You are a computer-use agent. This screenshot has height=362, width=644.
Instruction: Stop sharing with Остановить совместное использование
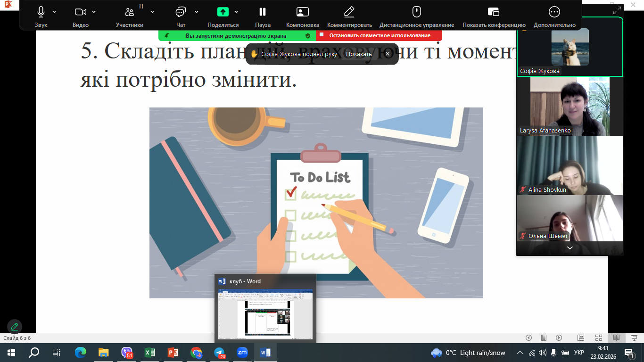[x=379, y=35]
